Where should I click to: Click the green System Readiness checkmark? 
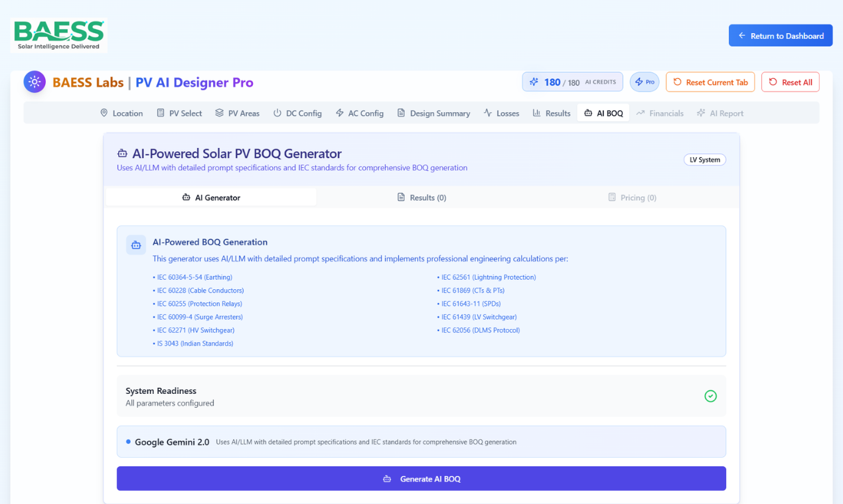pos(710,396)
